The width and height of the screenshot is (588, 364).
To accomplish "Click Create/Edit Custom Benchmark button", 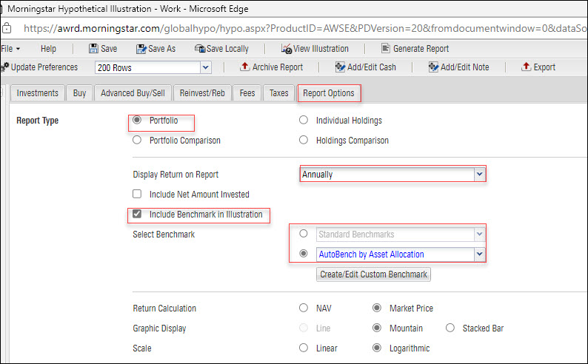I will [x=373, y=274].
